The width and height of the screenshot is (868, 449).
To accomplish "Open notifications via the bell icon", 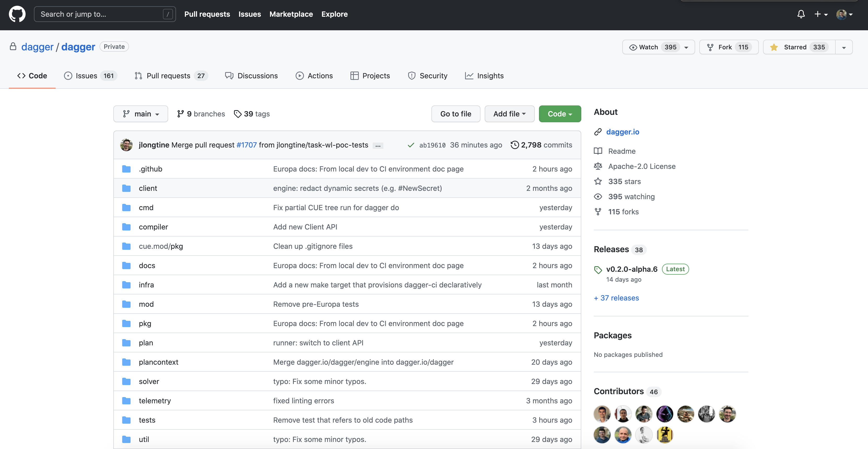I will (x=801, y=14).
